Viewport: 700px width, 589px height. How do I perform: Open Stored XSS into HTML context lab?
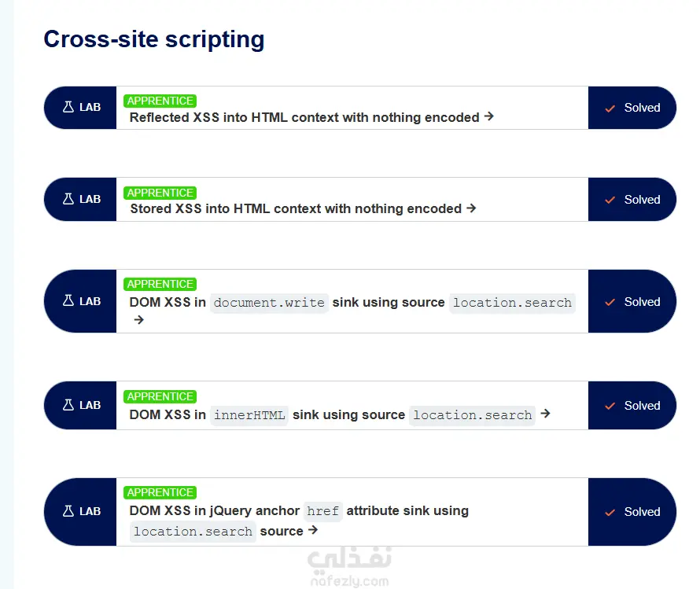pyautogui.click(x=296, y=209)
